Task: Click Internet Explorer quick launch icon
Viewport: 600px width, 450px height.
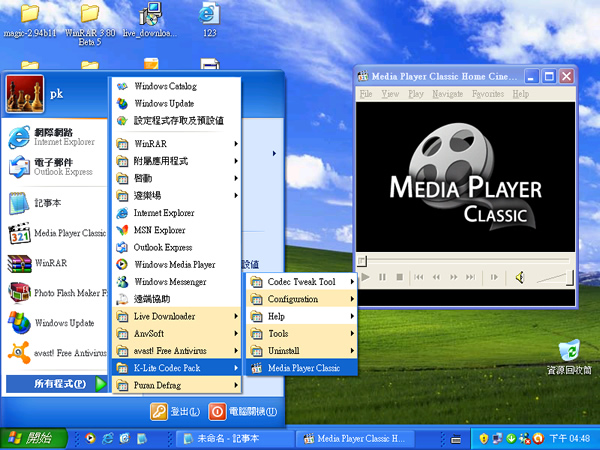Action: (x=108, y=438)
